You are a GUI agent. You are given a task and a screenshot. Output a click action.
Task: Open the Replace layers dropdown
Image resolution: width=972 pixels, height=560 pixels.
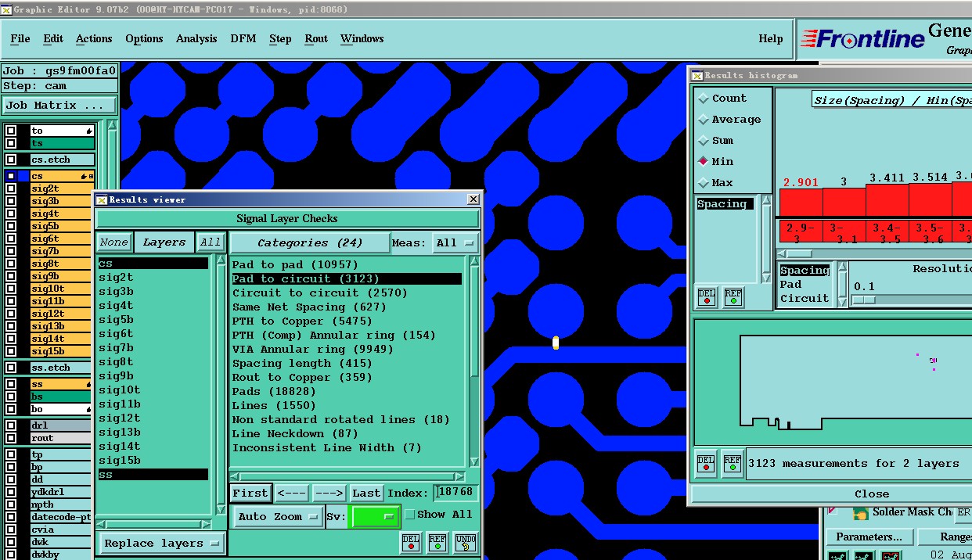coord(162,543)
